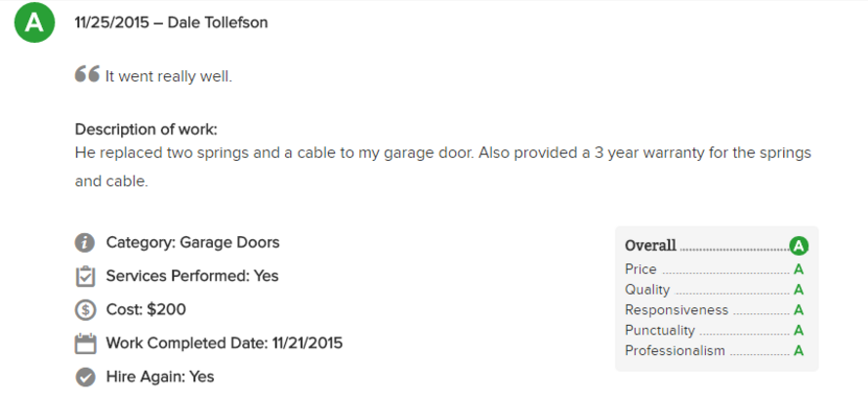Click the Professionalism grade A
This screenshot has width=868, height=399.
[x=799, y=351]
